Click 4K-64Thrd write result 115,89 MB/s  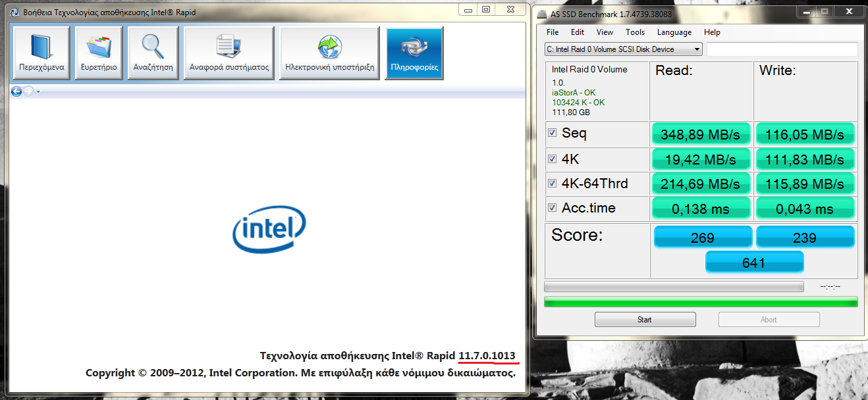805,184
